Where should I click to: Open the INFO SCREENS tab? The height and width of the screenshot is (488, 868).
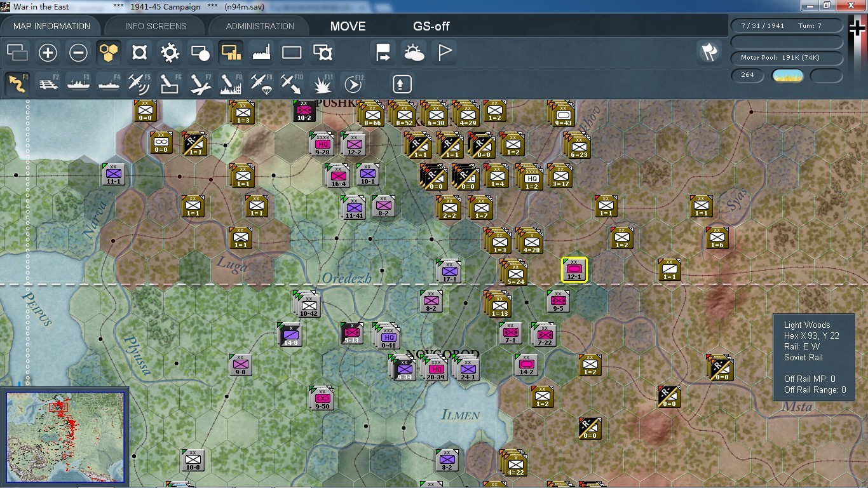click(156, 26)
